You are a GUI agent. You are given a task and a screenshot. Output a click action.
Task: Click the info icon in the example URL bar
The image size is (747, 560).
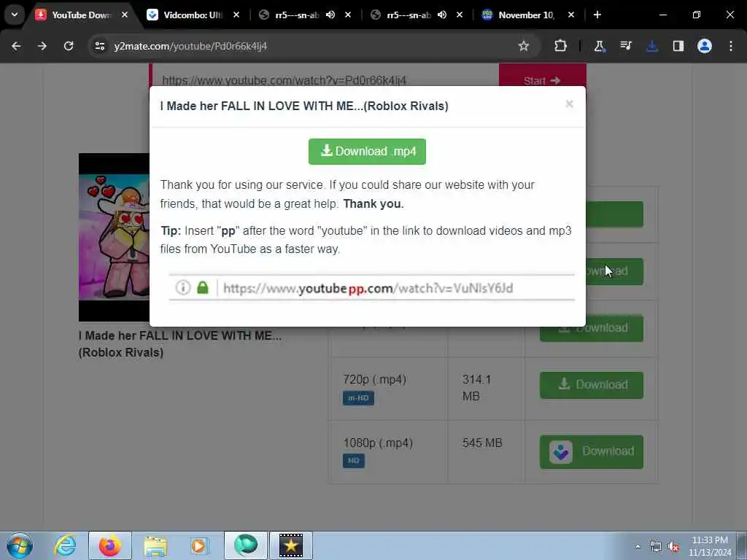(x=183, y=287)
